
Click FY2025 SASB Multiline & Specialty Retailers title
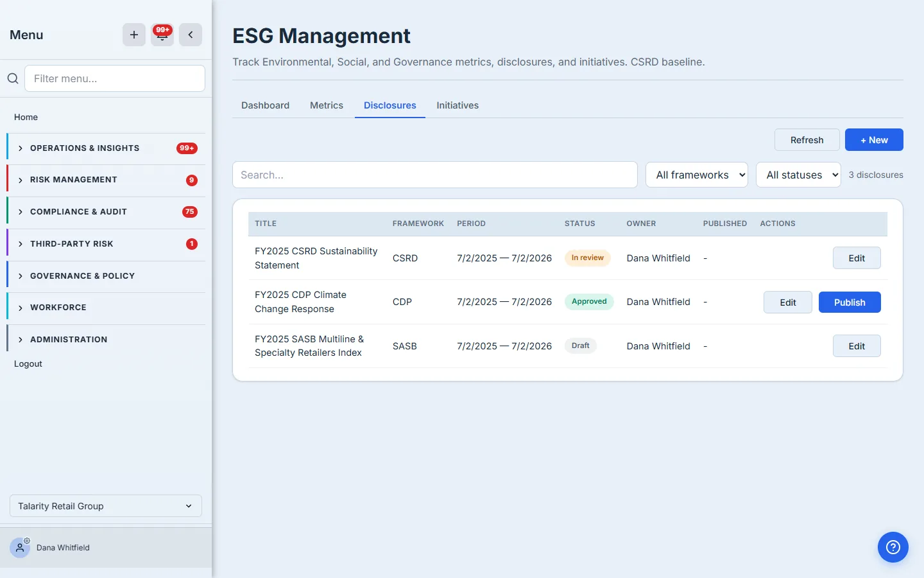tap(309, 346)
